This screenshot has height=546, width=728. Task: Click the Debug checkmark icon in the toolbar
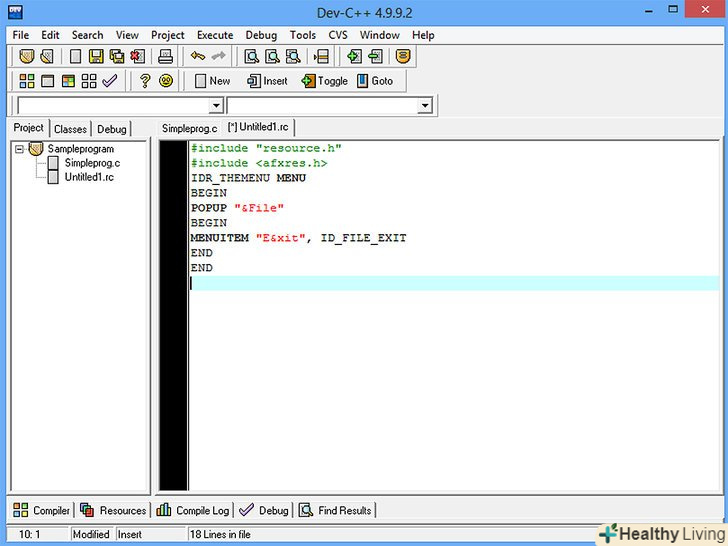coord(110,81)
